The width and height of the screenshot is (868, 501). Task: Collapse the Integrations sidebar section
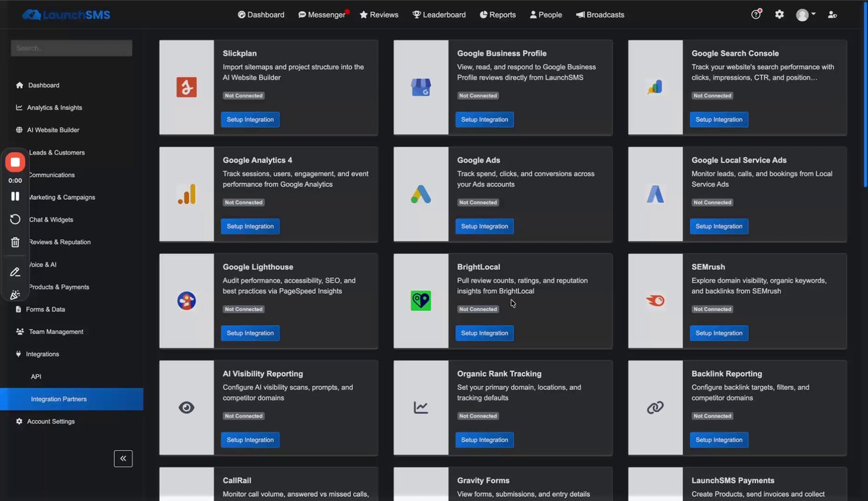click(72, 354)
